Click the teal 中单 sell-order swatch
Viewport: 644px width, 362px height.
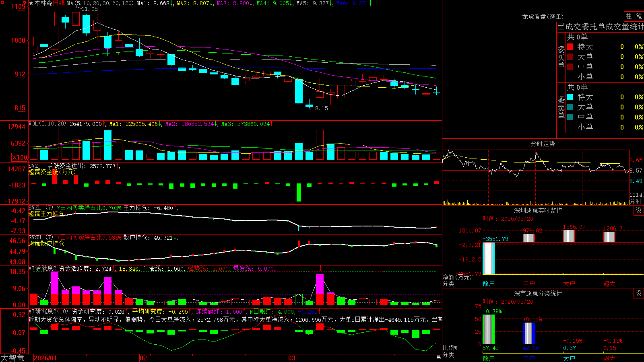tap(570, 117)
